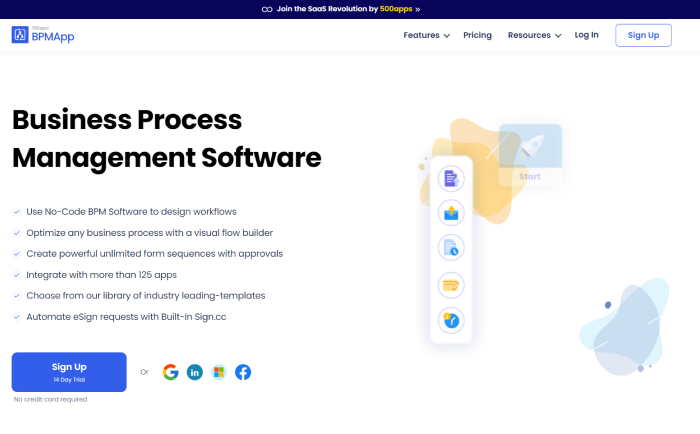Click 'Create powerful unlimited form sequences with approvals' text
This screenshot has width=700, height=434.
[x=154, y=254]
